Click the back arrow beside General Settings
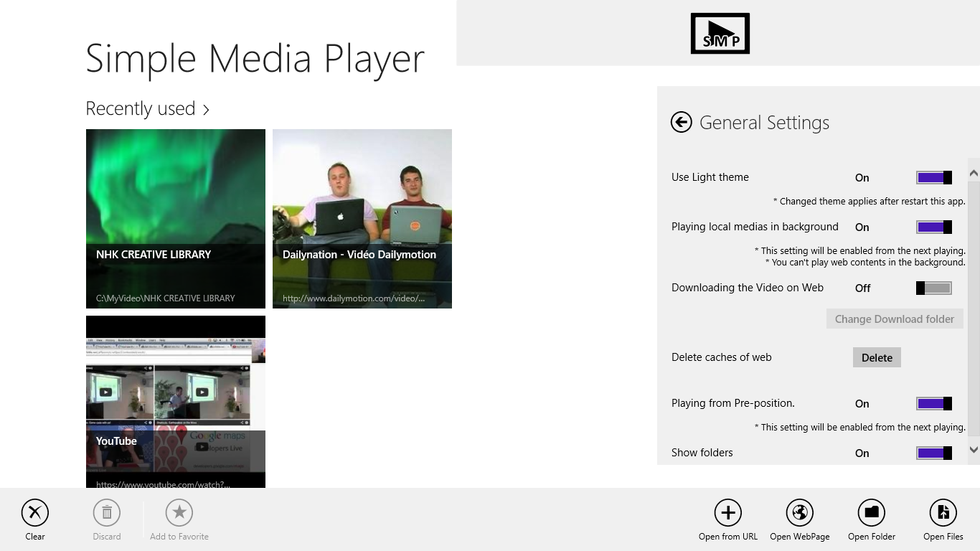980x551 pixels. point(682,123)
